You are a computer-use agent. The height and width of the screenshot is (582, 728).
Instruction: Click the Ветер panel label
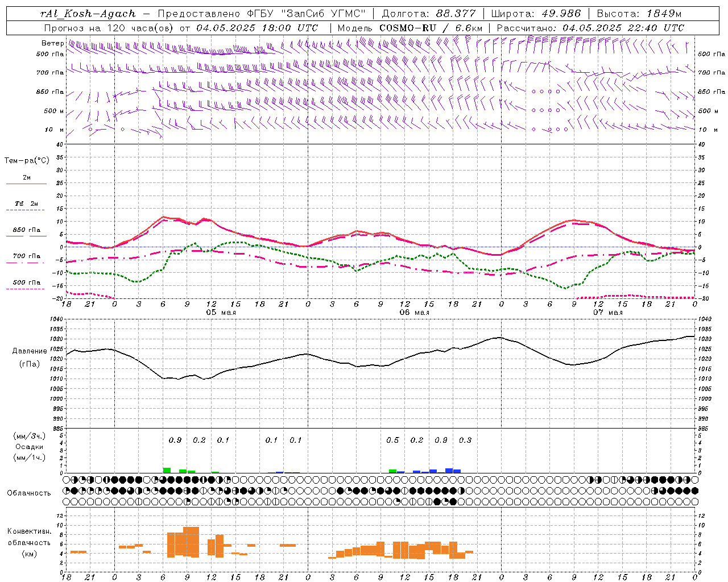click(52, 43)
